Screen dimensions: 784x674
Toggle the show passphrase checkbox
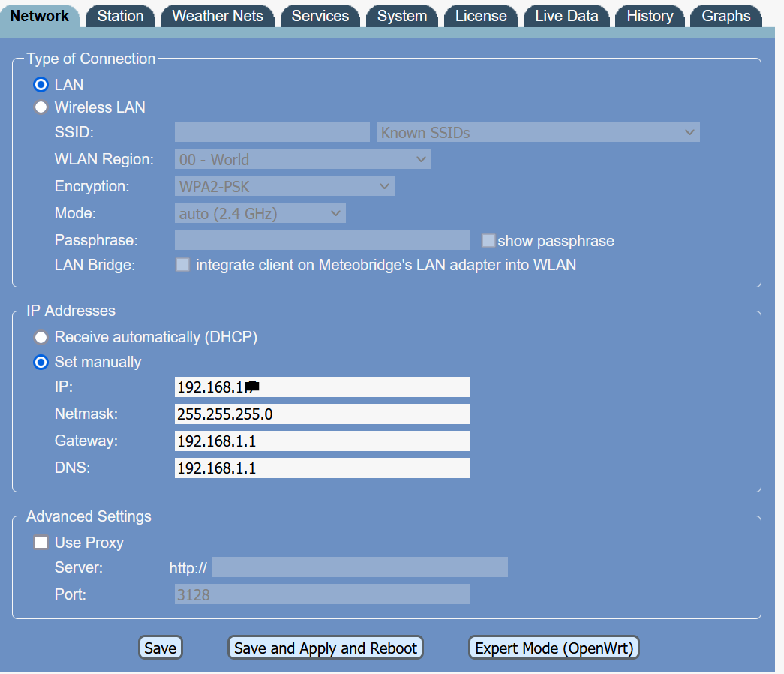(488, 241)
